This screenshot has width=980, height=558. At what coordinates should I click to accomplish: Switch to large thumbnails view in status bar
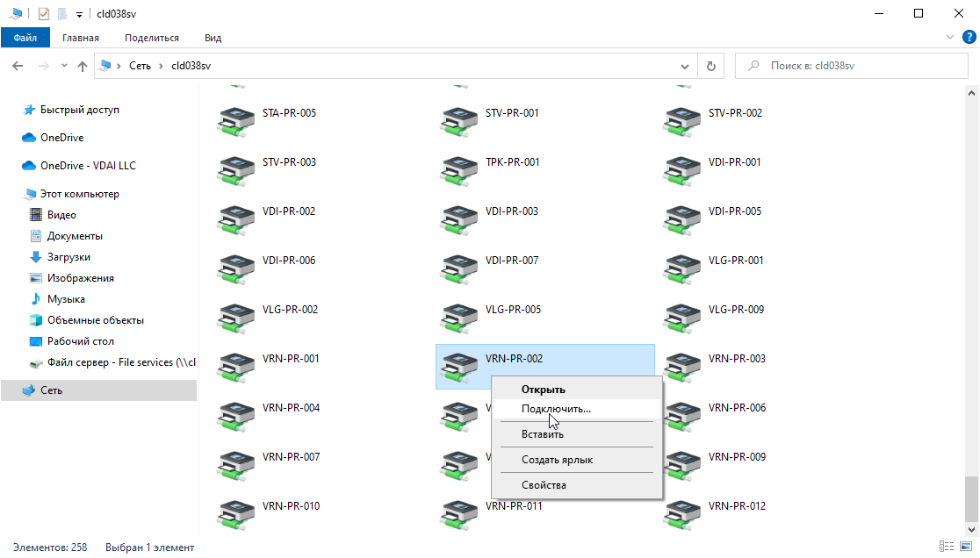tap(966, 547)
